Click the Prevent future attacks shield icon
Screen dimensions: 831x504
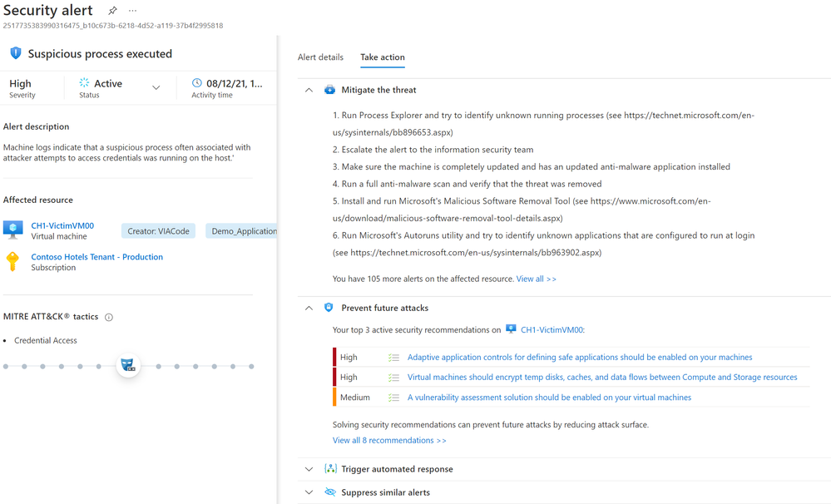tap(329, 308)
